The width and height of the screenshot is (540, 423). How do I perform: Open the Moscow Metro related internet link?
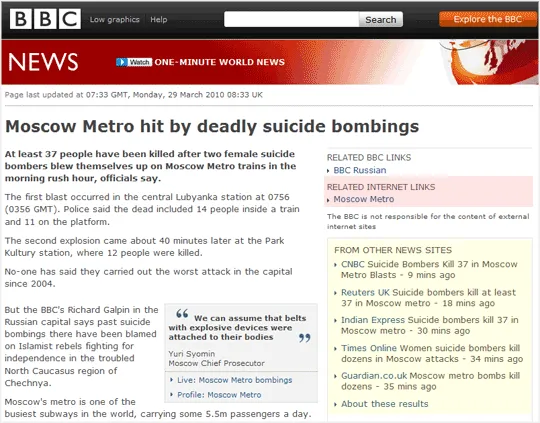click(x=364, y=199)
